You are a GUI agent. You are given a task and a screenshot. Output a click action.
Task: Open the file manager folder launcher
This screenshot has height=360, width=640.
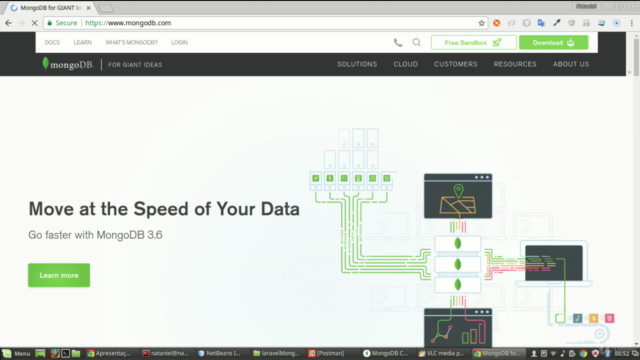tap(76, 353)
